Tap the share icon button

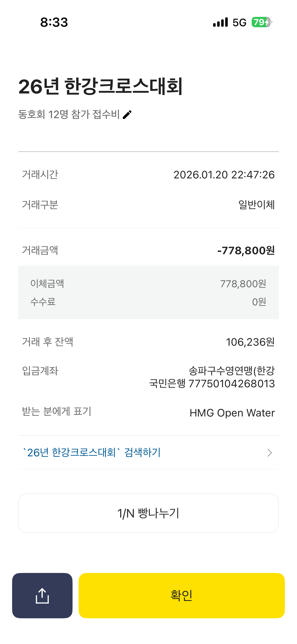(42, 596)
